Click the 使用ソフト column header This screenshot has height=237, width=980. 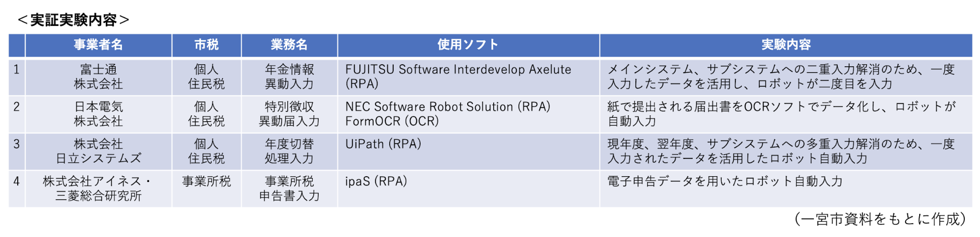[468, 45]
